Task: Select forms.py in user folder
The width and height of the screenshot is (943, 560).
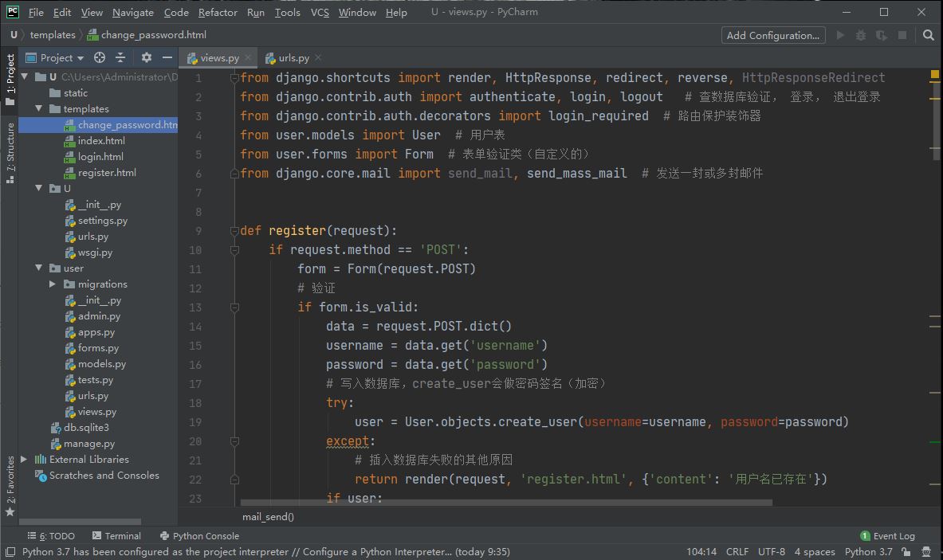Action: click(x=92, y=348)
